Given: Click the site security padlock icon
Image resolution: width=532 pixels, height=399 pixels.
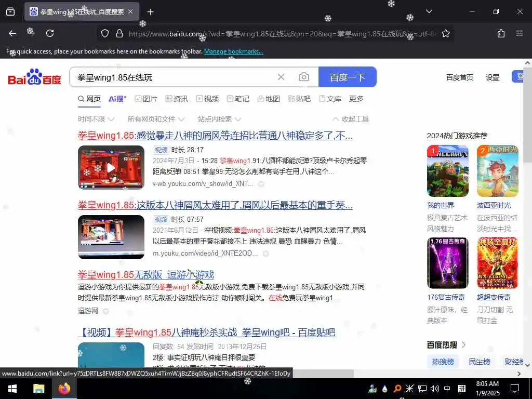Looking at the screenshot, I should coord(119,33).
